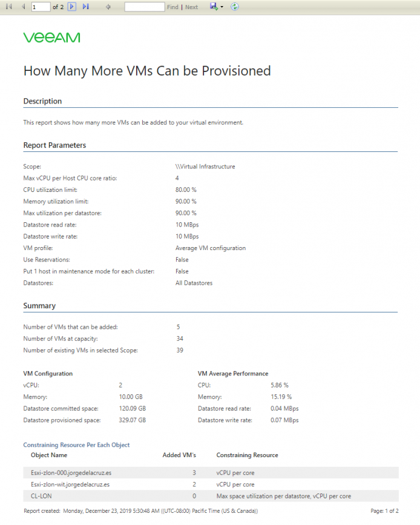Select the Esxi-zlon-000.jorgedelacruz.es row
Image resolution: width=420 pixels, height=525 pixels.
click(211, 473)
